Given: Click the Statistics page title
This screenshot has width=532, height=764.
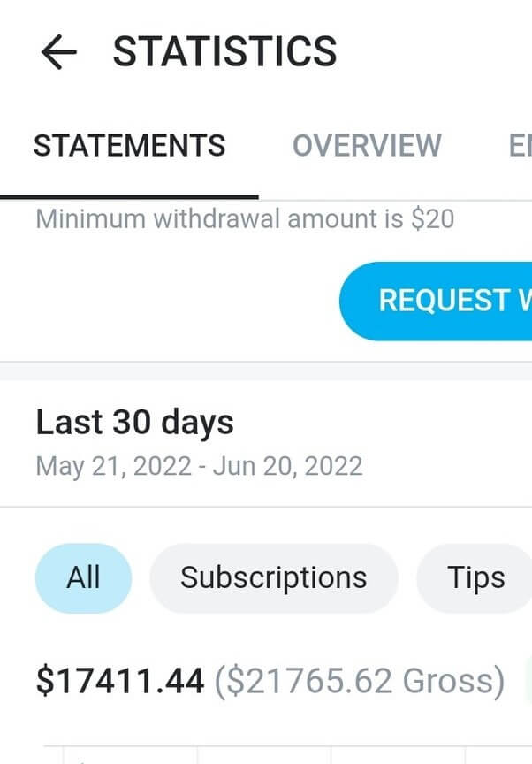Looking at the screenshot, I should pos(224,52).
